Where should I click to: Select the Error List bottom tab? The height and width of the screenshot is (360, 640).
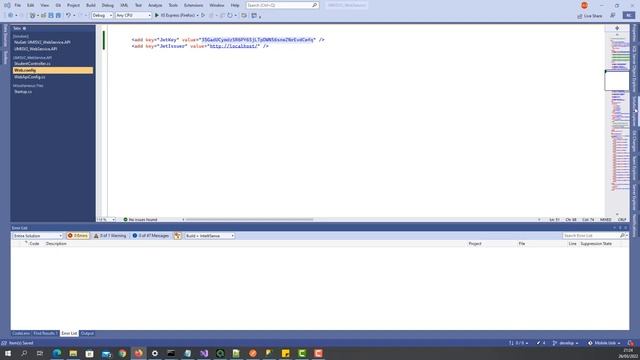(x=69, y=333)
